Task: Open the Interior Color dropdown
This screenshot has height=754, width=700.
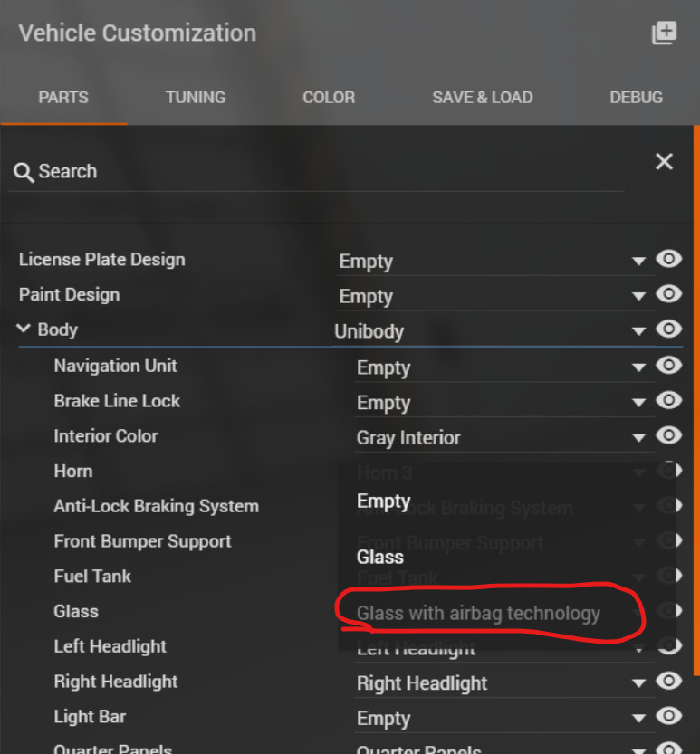Action: point(638,439)
